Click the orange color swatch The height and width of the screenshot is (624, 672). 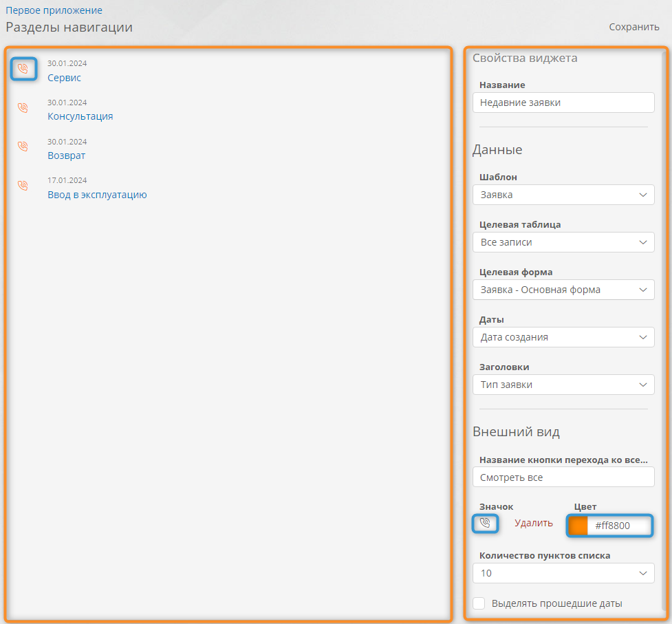[578, 526]
